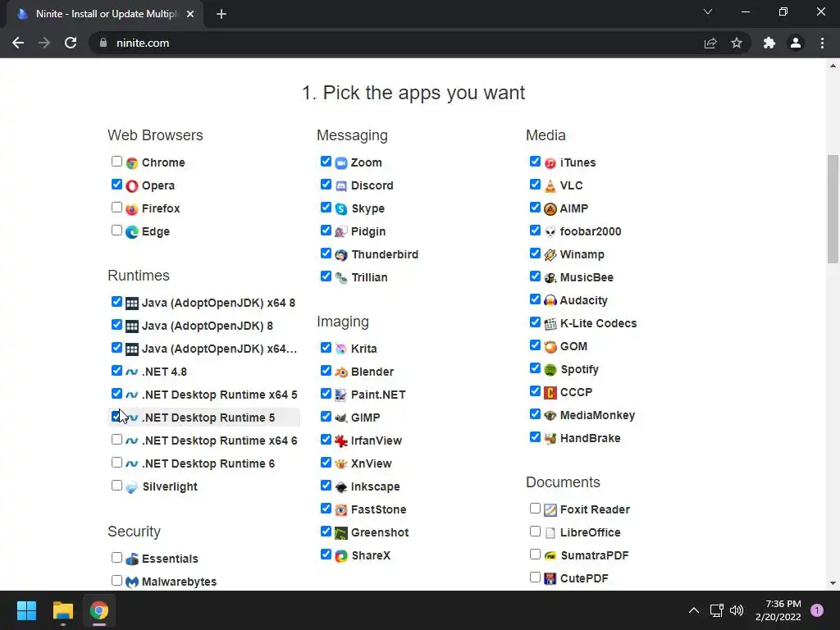Open Chrome extensions puzzle icon

point(769,43)
